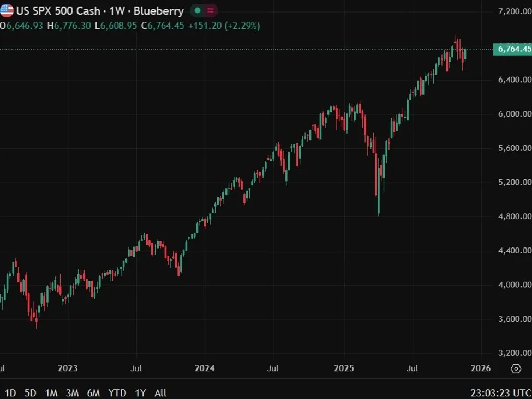Click the 2025 label on time axis

pyautogui.click(x=344, y=368)
